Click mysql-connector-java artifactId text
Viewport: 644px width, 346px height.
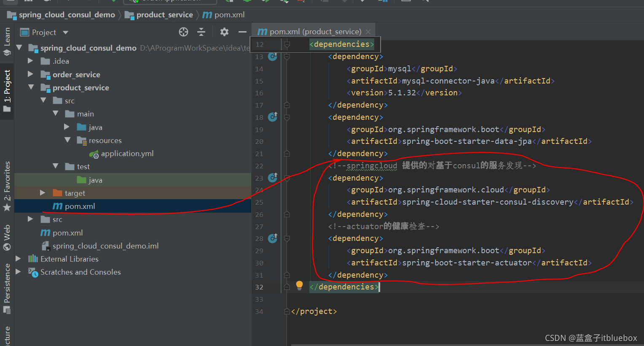[x=448, y=81]
